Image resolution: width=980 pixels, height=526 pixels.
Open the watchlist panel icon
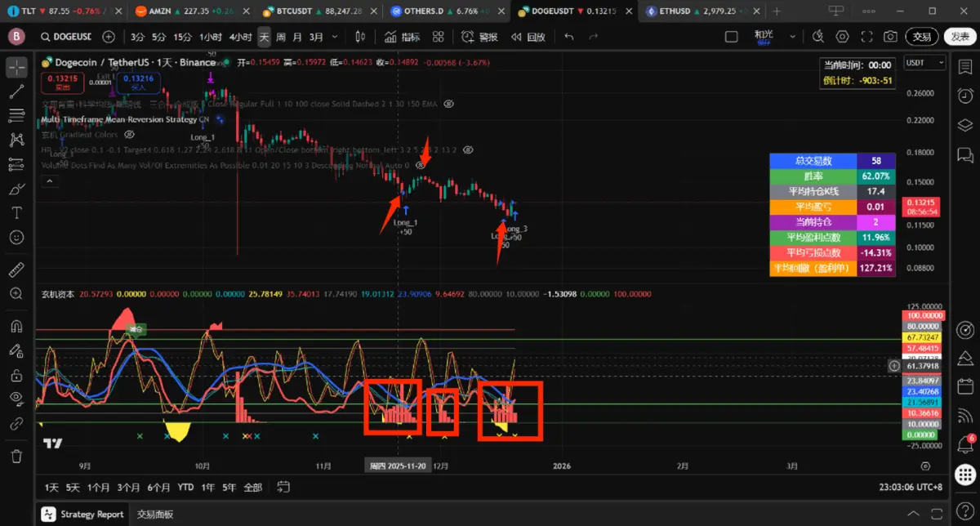965,67
